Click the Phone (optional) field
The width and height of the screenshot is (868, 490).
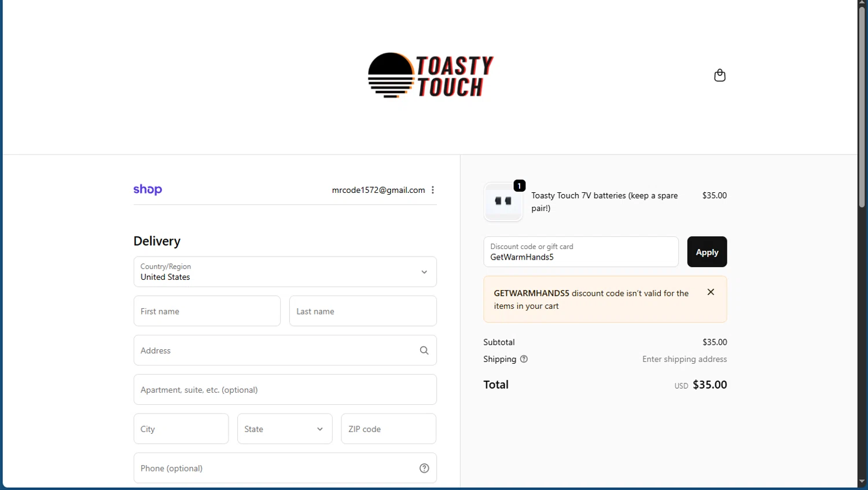click(285, 468)
